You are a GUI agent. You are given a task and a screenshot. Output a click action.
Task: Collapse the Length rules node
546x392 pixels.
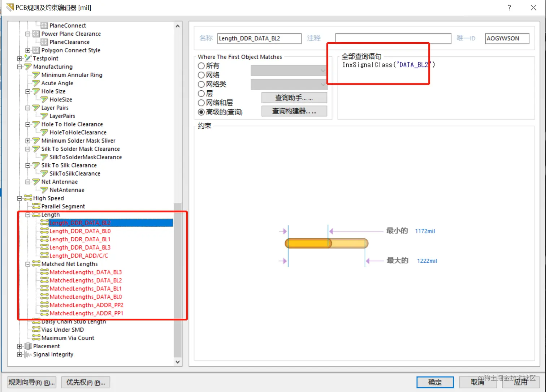point(28,215)
